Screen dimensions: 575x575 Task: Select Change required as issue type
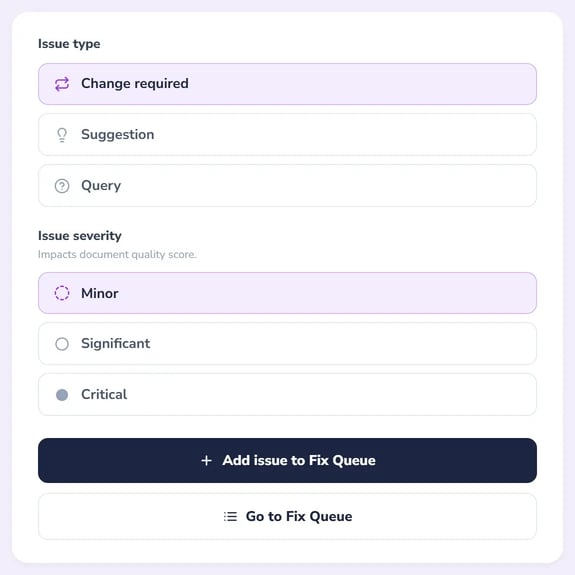288,84
